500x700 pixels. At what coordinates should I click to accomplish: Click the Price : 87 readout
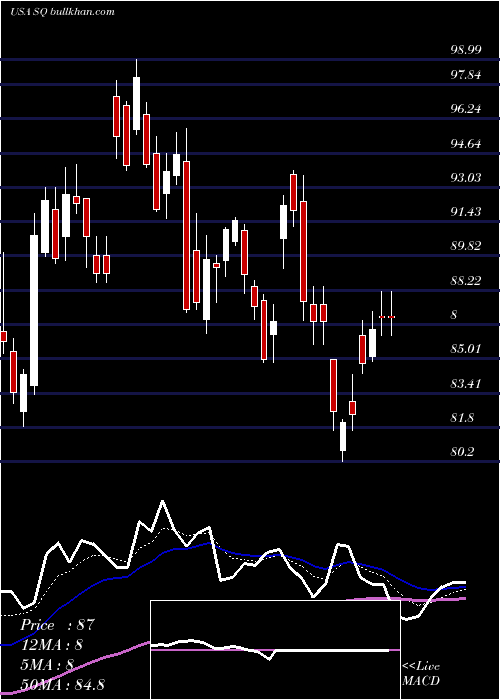pyautogui.click(x=57, y=625)
